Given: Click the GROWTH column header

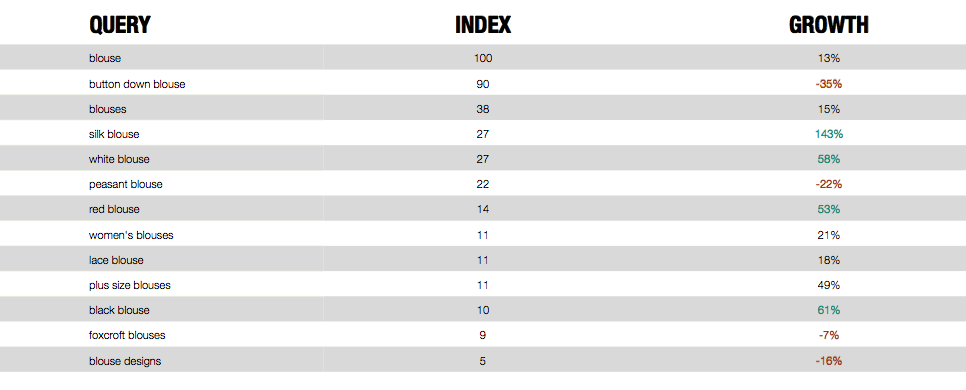Looking at the screenshot, I should [829, 25].
